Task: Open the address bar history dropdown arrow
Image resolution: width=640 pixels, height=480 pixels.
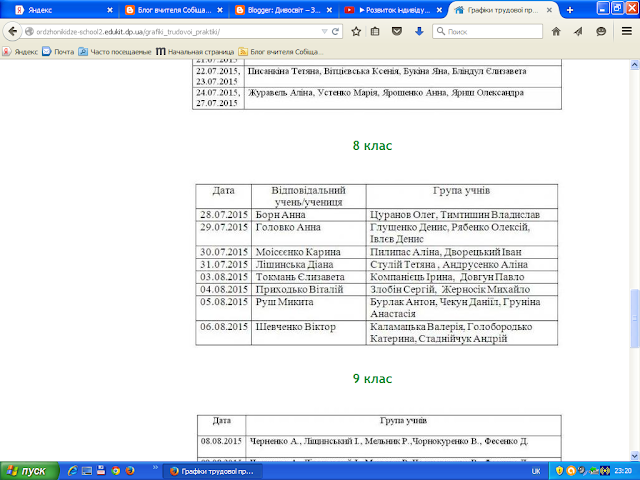Action: click(x=324, y=31)
